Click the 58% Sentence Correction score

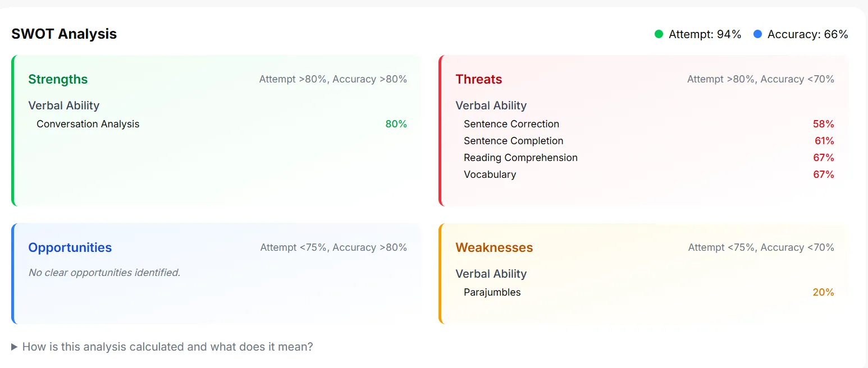point(824,124)
